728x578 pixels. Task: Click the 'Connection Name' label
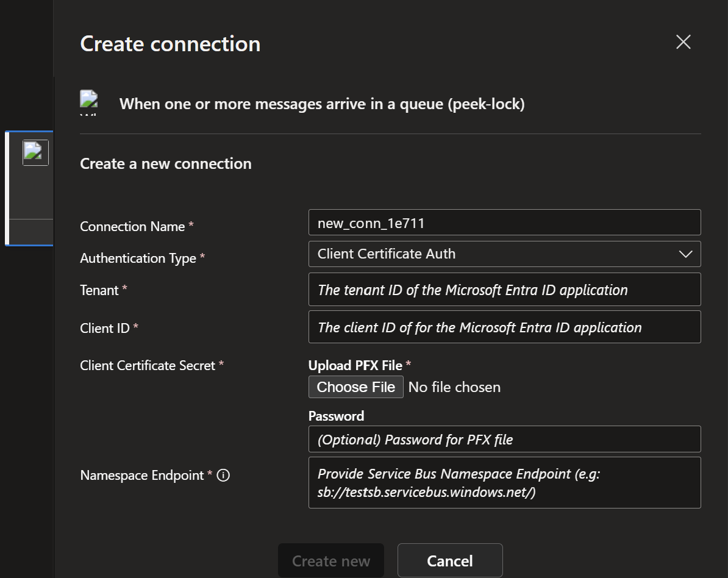(x=132, y=227)
